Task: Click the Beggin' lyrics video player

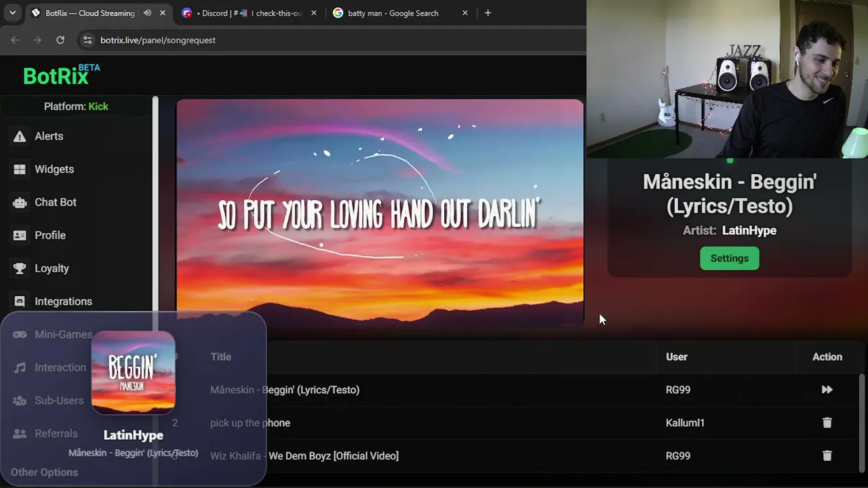Action: [380, 213]
